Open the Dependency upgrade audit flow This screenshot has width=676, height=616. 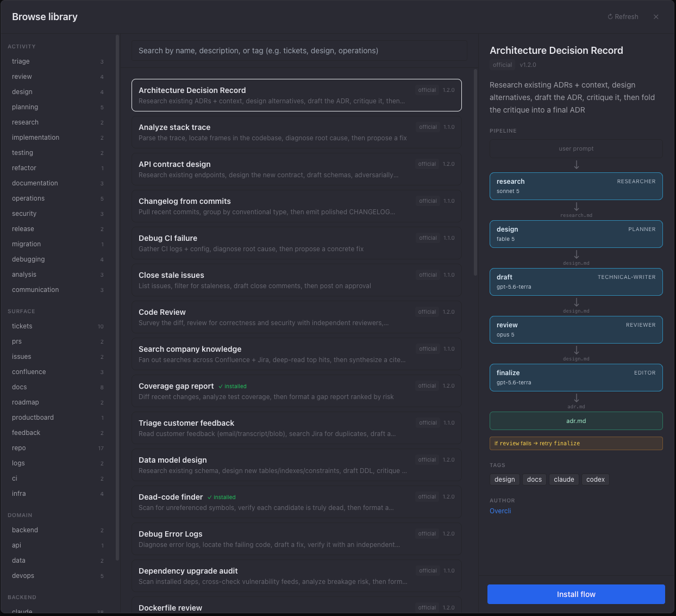coord(297,576)
